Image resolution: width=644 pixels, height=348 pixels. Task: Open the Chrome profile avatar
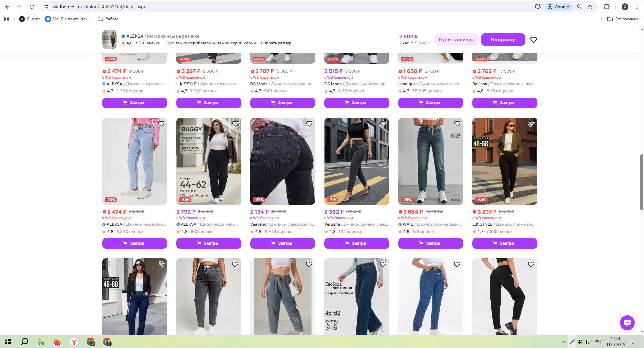click(625, 7)
